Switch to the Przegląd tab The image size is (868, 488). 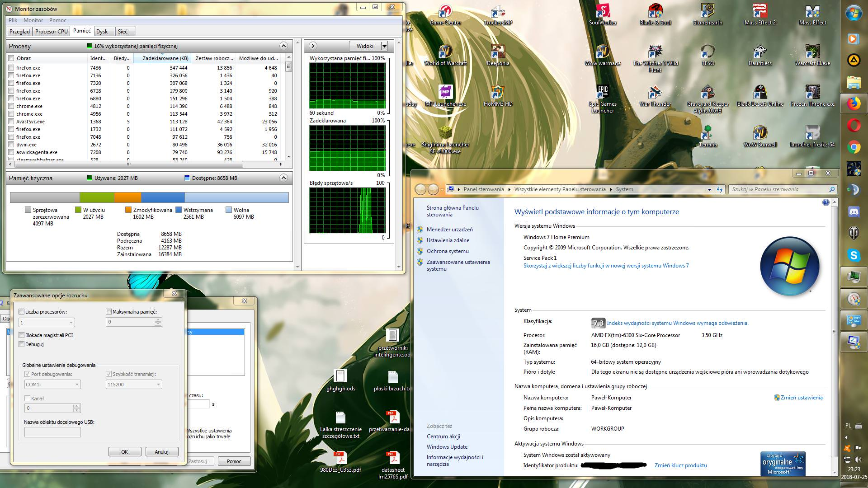19,32
